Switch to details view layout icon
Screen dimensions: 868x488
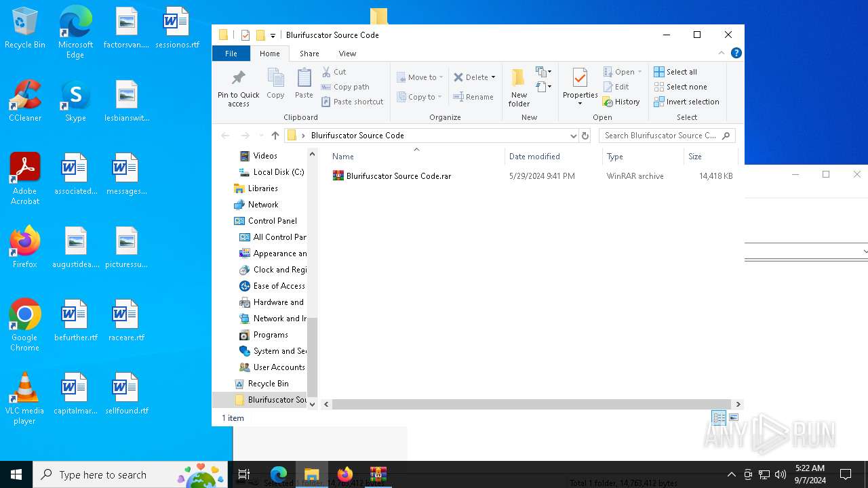tap(719, 418)
